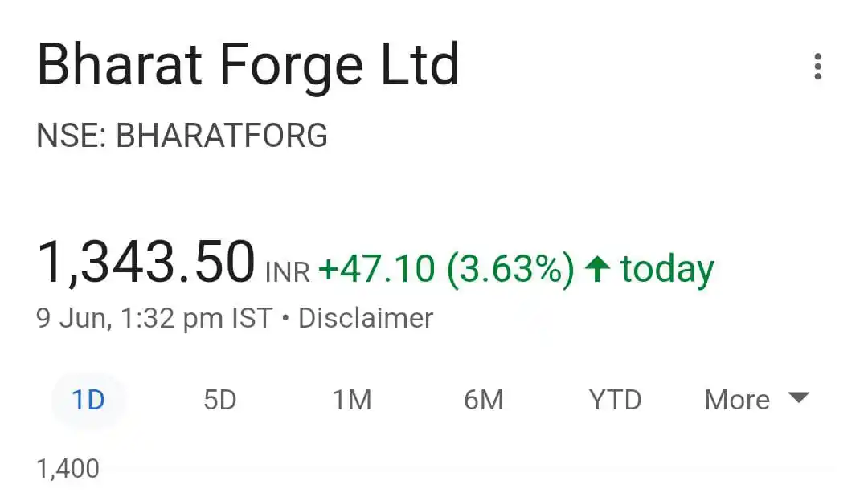Click the 1,400 chart axis label
The height and width of the screenshot is (497, 868).
click(x=68, y=467)
